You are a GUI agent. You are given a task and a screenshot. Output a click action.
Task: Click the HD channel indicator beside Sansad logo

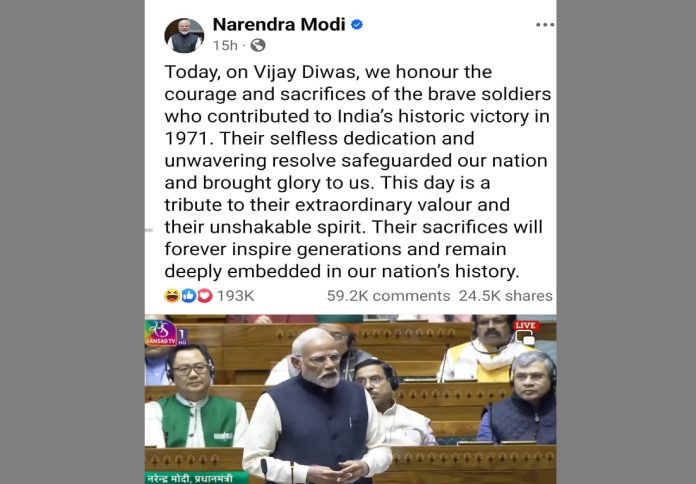(182, 337)
